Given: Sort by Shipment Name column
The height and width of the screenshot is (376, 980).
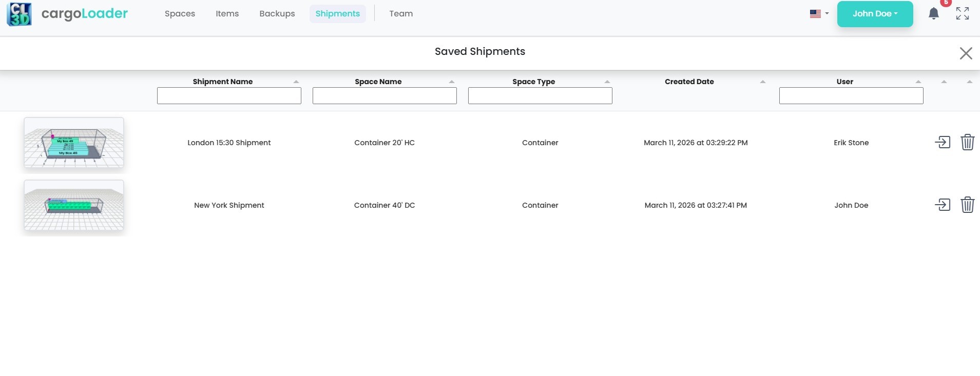Looking at the screenshot, I should pos(296,82).
